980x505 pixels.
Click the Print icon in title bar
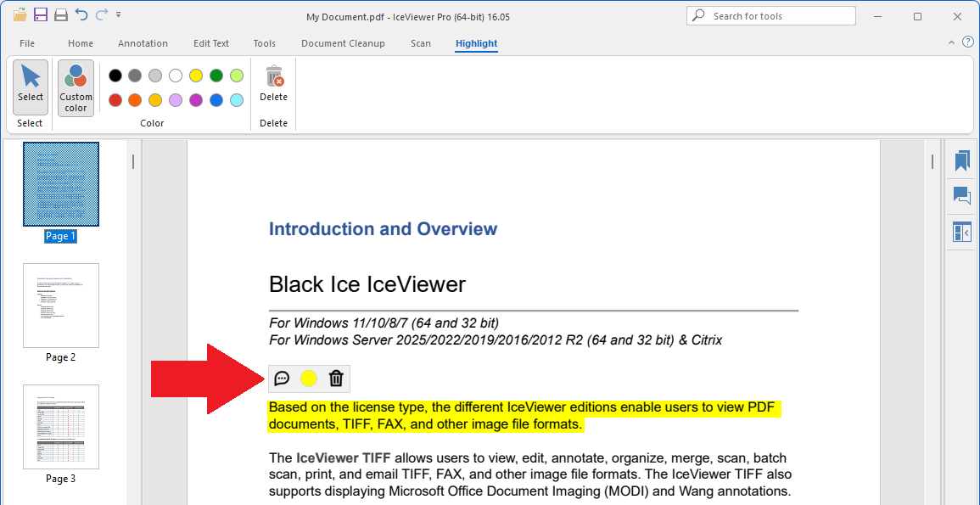tap(60, 14)
